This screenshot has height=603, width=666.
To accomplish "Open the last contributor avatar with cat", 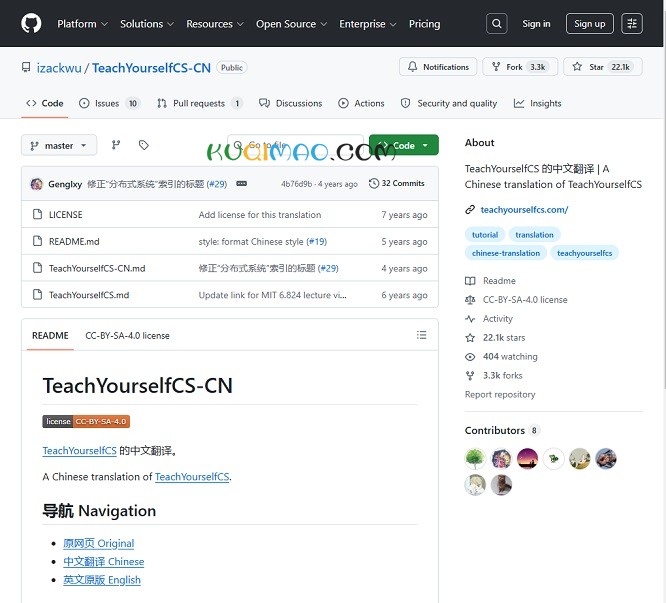I will 501,485.
